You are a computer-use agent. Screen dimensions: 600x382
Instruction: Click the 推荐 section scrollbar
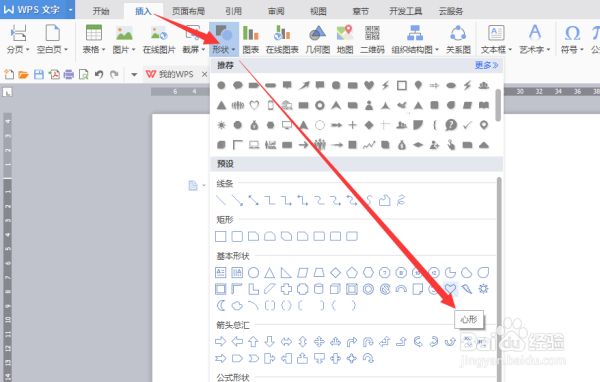[498, 105]
